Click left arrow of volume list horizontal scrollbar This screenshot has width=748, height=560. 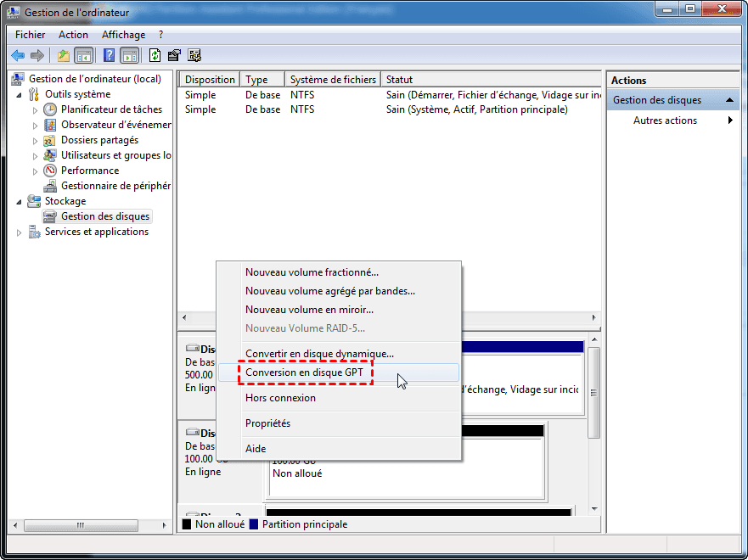coord(184,317)
